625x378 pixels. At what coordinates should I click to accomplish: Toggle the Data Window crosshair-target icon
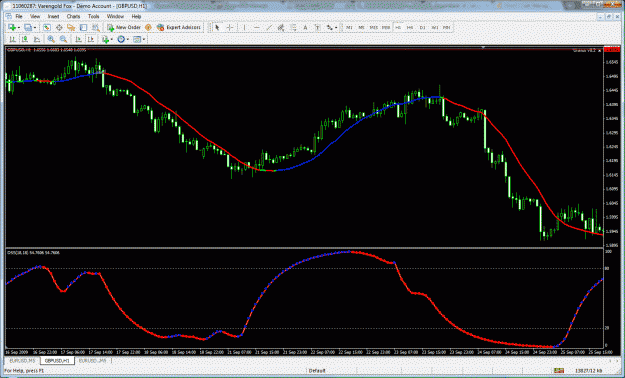(x=59, y=28)
